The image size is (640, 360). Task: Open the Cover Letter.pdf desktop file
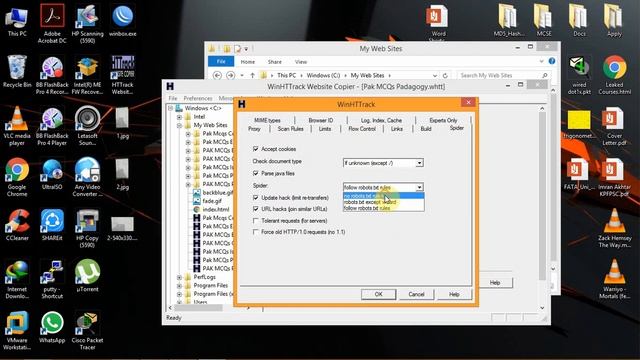[x=614, y=127]
